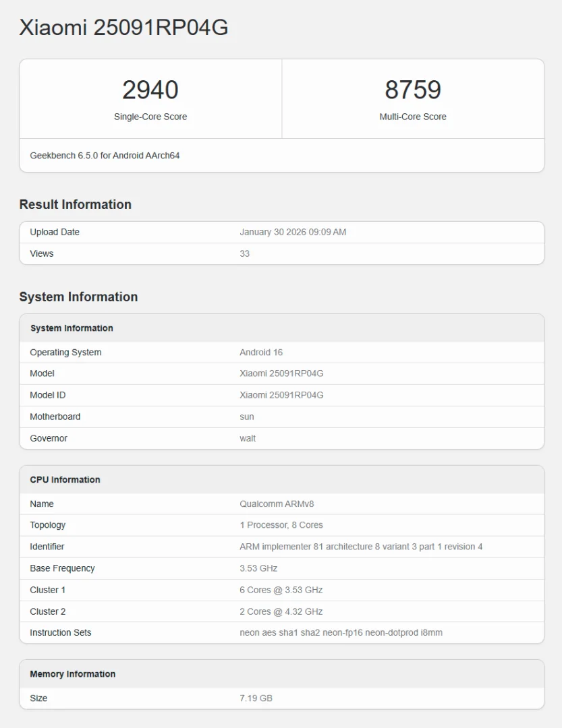Select the Multi-Core Score value 8759
Screen dimensions: 562x728
click(x=414, y=90)
